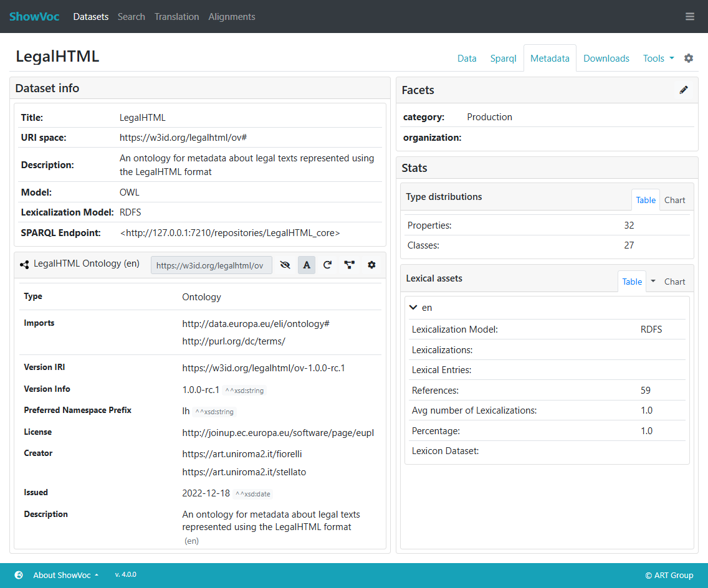Image resolution: width=708 pixels, height=588 pixels.
Task: Switch to the Sparql tab
Action: (503, 58)
